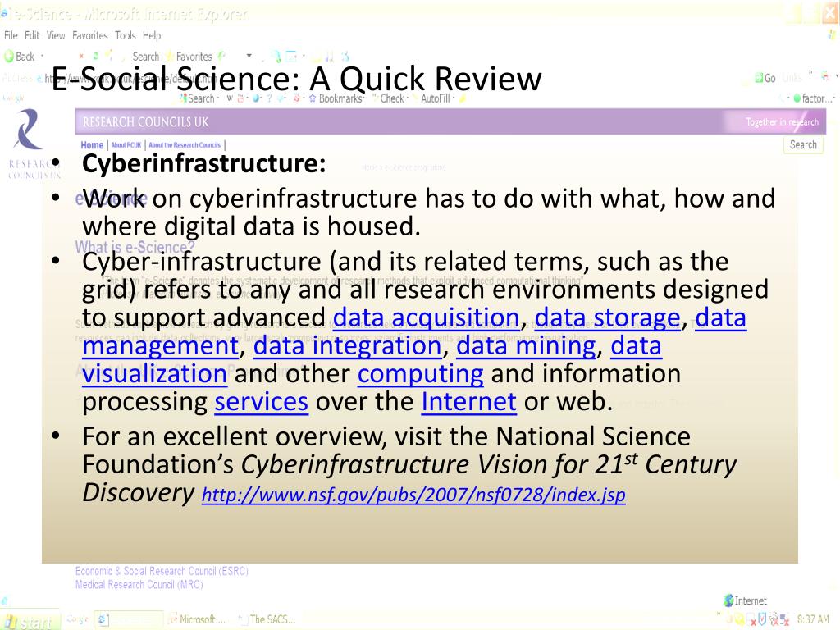Open the About RCUK link
Viewport: 840px width, 630px height.
(126, 145)
